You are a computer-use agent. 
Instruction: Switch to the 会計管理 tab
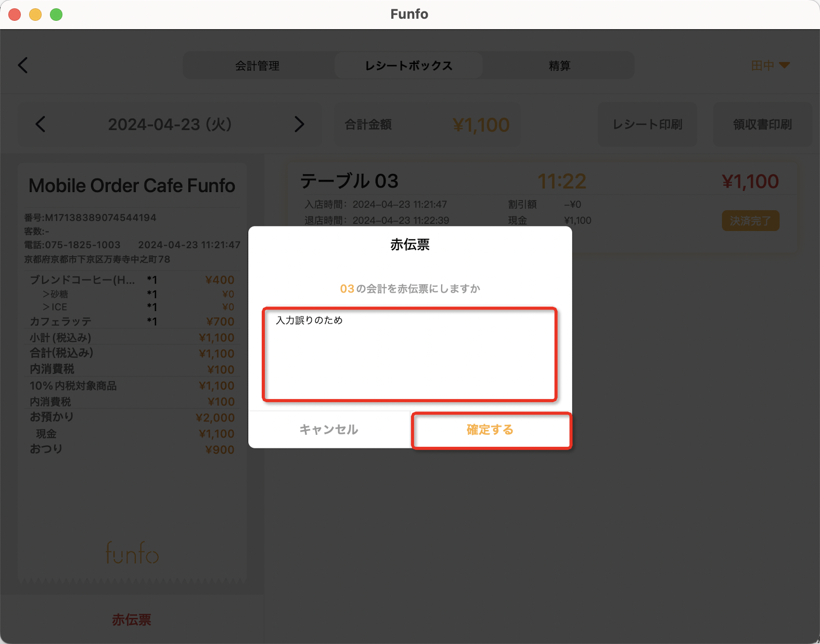click(x=258, y=66)
